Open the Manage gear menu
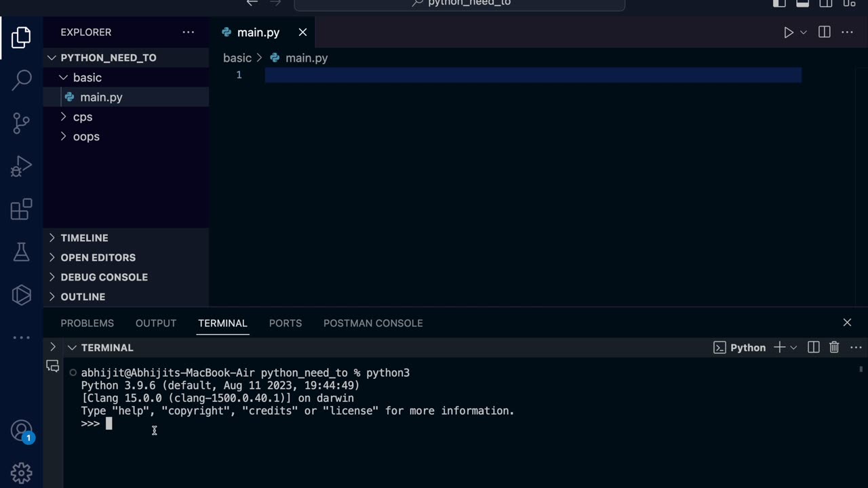This screenshot has width=868, height=488. coord(21,472)
